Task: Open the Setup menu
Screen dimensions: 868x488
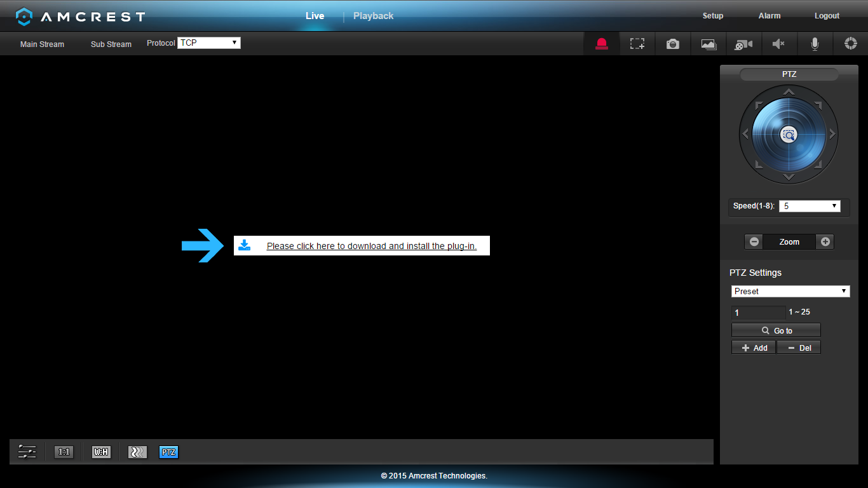Action: pyautogui.click(x=712, y=16)
